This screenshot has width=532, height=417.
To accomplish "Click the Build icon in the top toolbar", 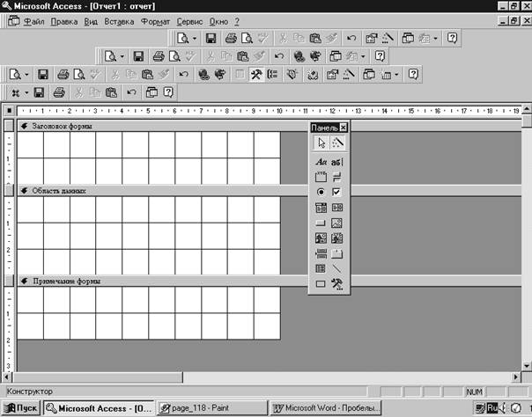I will (x=388, y=38).
